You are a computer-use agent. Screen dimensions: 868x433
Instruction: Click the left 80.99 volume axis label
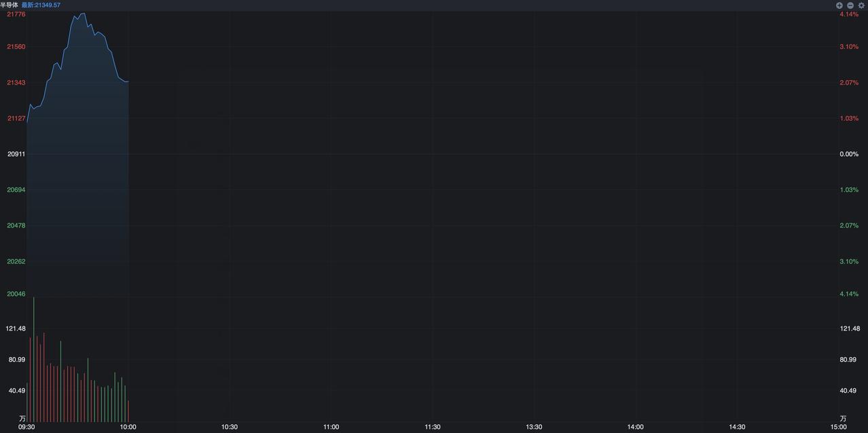(17, 360)
